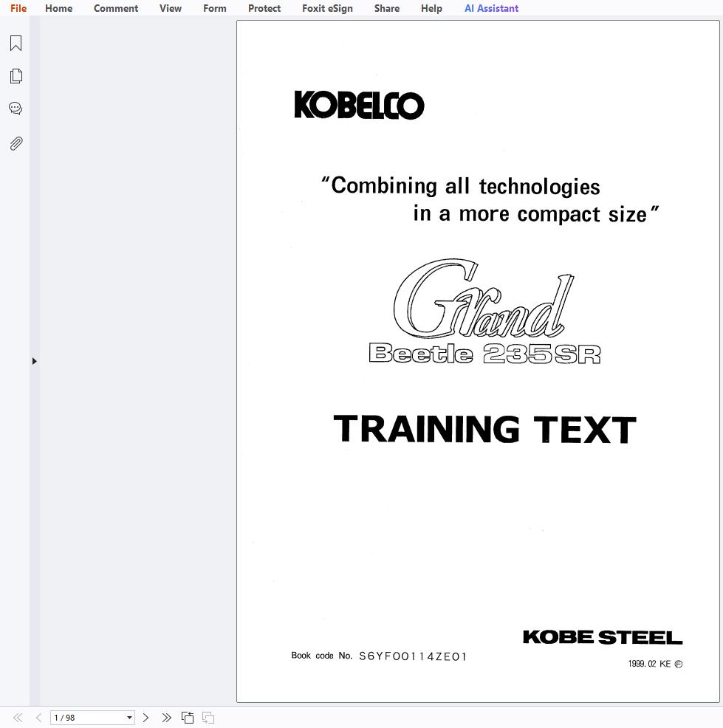Go to previous page arrow
Screen dimensions: 723x728
click(x=38, y=718)
